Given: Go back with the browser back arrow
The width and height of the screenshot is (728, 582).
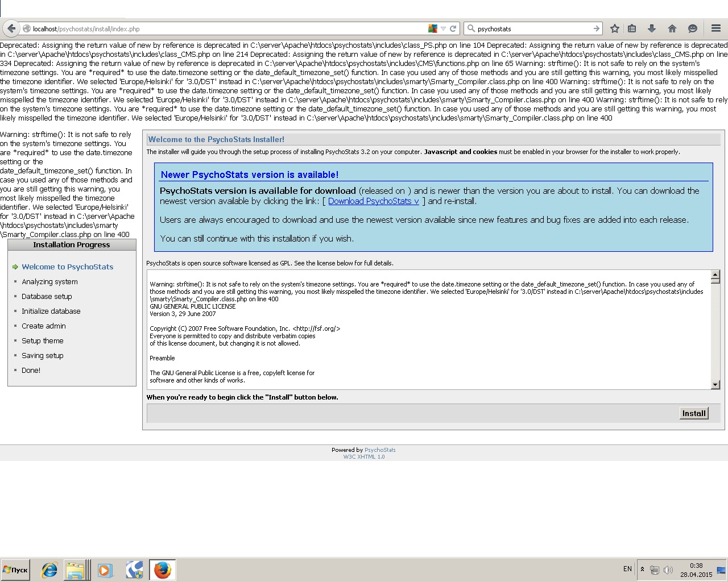Looking at the screenshot, I should (11, 28).
